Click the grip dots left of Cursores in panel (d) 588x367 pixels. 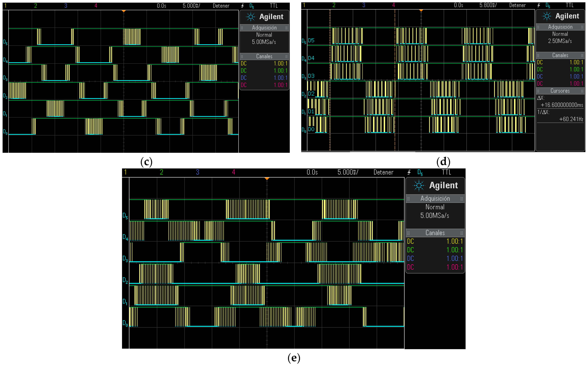point(538,91)
